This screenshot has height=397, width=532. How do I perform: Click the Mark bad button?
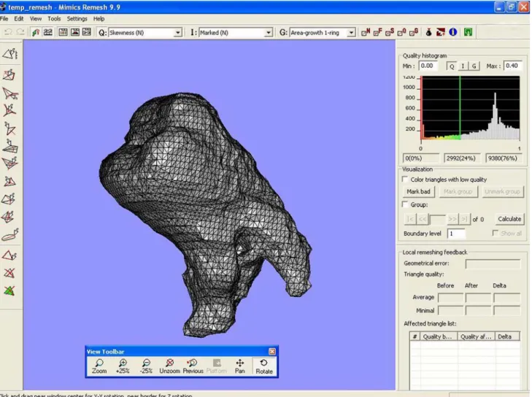pos(418,191)
